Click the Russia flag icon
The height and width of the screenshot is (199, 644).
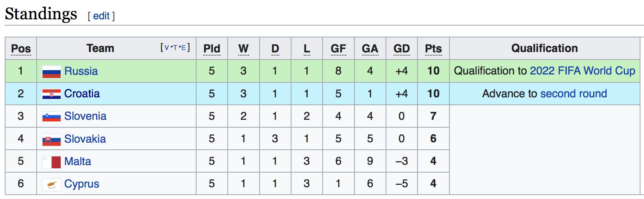tap(52, 72)
